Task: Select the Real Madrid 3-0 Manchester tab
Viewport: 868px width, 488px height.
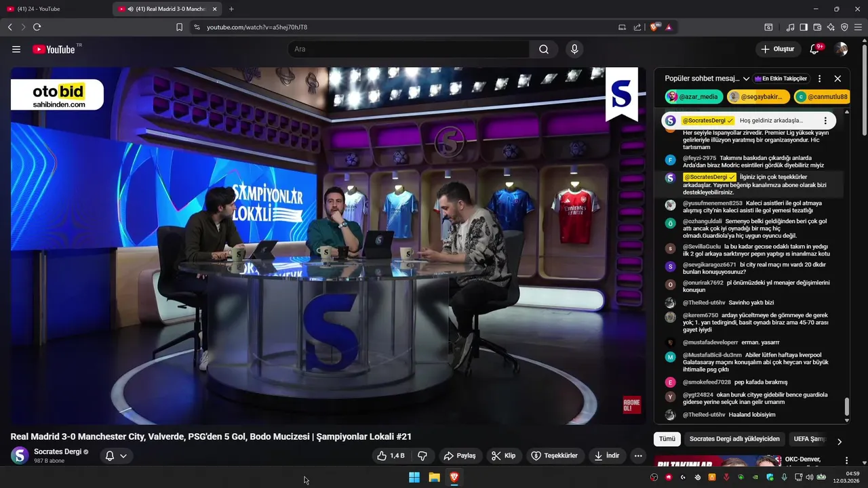Action: tap(167, 9)
